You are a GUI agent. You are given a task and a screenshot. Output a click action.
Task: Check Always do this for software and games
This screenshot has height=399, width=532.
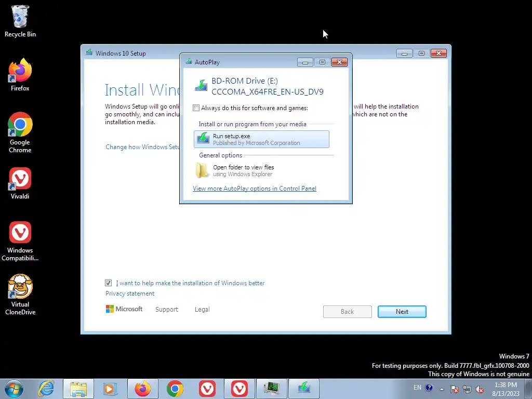[x=196, y=108]
